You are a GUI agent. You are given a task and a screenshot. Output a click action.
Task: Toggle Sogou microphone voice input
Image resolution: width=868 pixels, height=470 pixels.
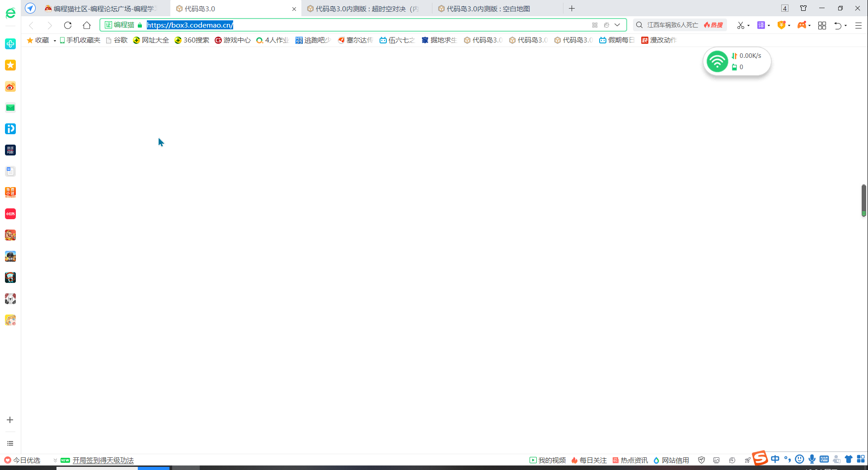click(x=812, y=459)
